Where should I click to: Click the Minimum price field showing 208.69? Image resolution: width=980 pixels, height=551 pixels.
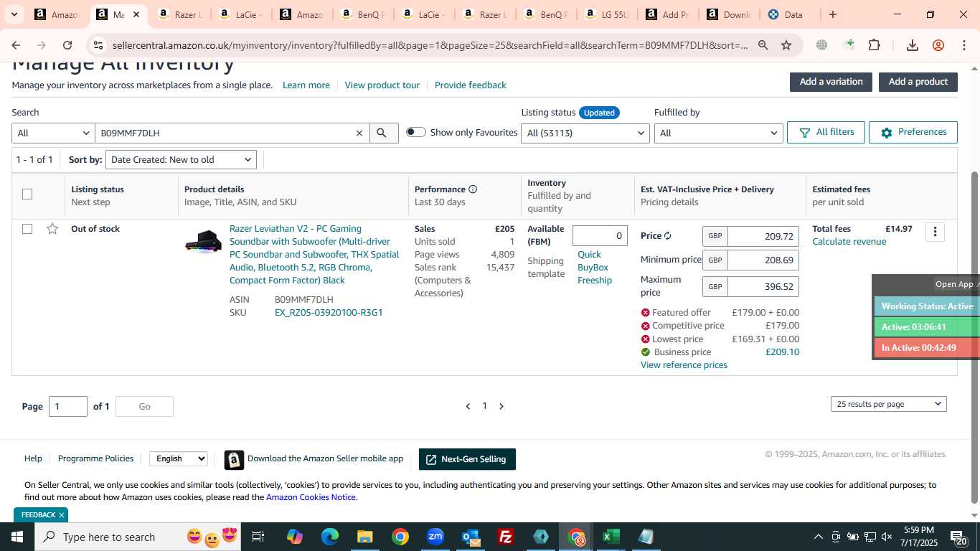pyautogui.click(x=763, y=260)
